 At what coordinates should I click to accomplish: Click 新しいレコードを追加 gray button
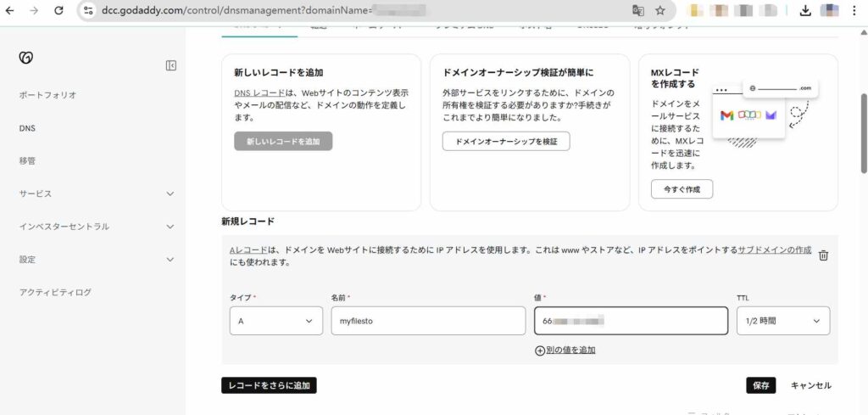point(283,141)
